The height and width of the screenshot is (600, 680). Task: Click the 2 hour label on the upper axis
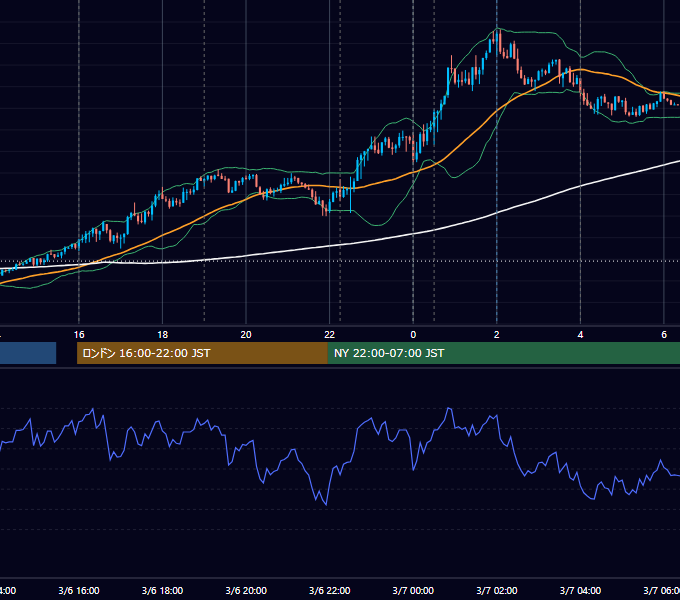(x=497, y=335)
